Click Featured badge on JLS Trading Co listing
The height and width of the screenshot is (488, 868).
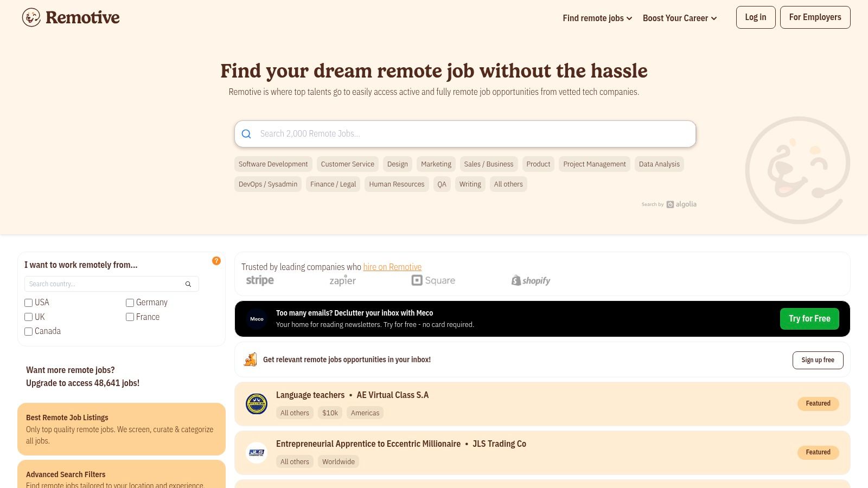pyautogui.click(x=818, y=452)
